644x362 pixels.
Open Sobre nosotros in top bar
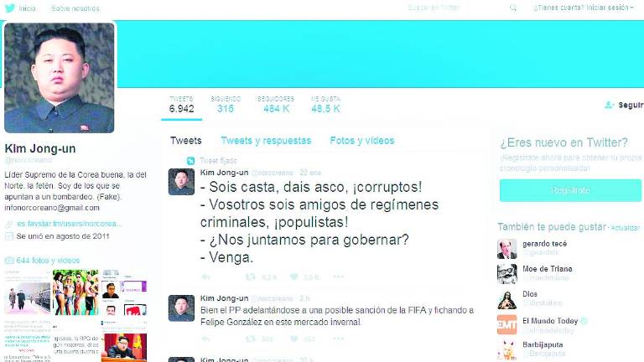pos(75,8)
